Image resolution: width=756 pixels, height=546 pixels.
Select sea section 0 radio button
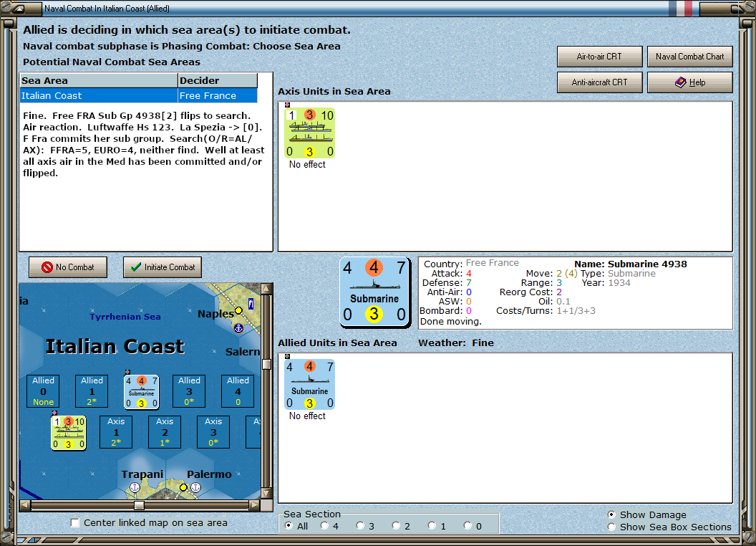pos(467,526)
